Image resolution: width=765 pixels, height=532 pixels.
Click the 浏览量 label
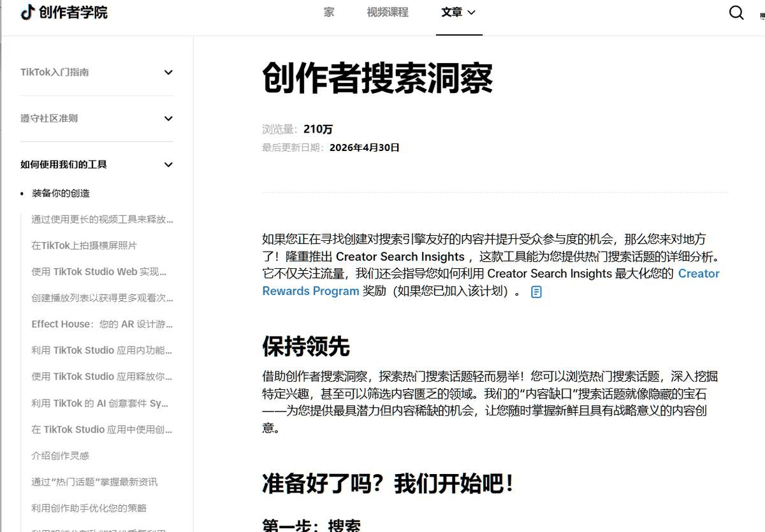click(278, 129)
